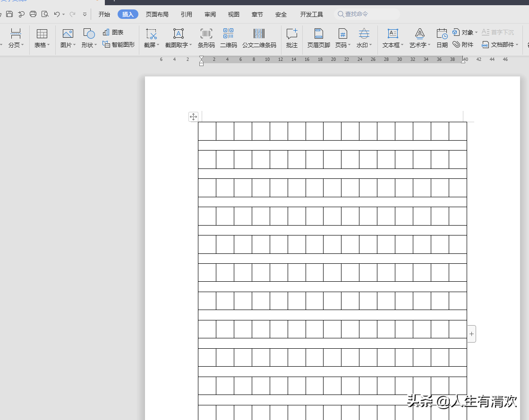Click the table move handle
The image size is (529, 420).
pyautogui.click(x=193, y=117)
